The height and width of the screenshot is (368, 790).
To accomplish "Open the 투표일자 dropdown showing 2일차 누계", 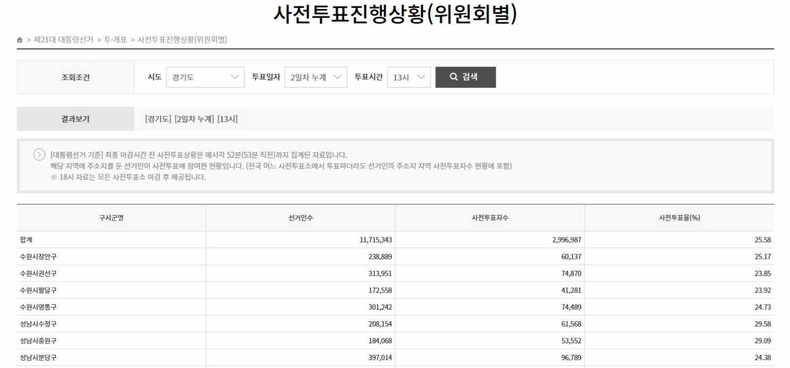I will pos(315,77).
